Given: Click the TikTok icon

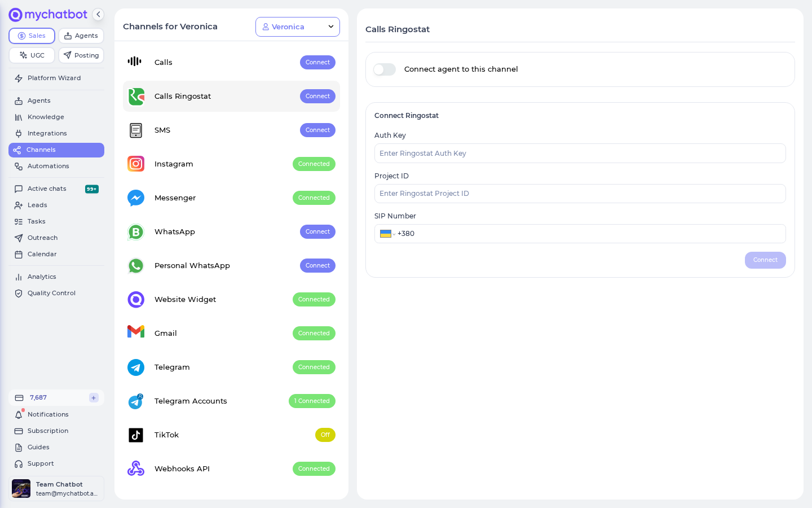Looking at the screenshot, I should (x=136, y=435).
